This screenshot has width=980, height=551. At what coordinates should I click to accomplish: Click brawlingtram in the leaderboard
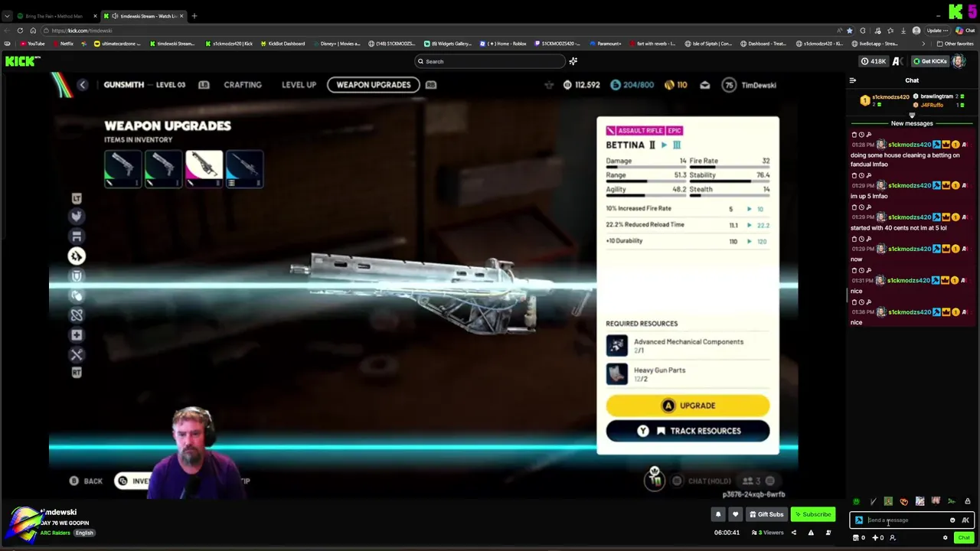936,96
